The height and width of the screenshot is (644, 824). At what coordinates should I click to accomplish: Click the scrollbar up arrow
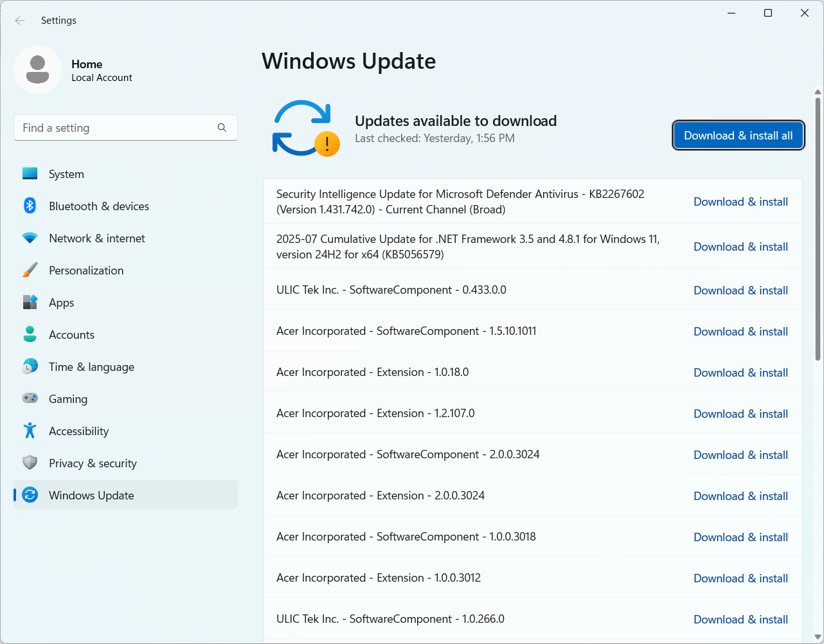(x=818, y=92)
